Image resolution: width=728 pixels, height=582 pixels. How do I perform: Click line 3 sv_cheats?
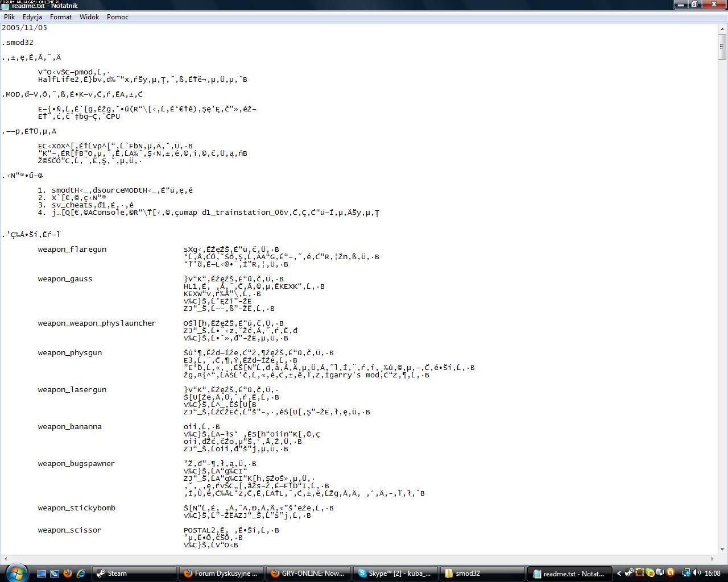pyautogui.click(x=86, y=205)
